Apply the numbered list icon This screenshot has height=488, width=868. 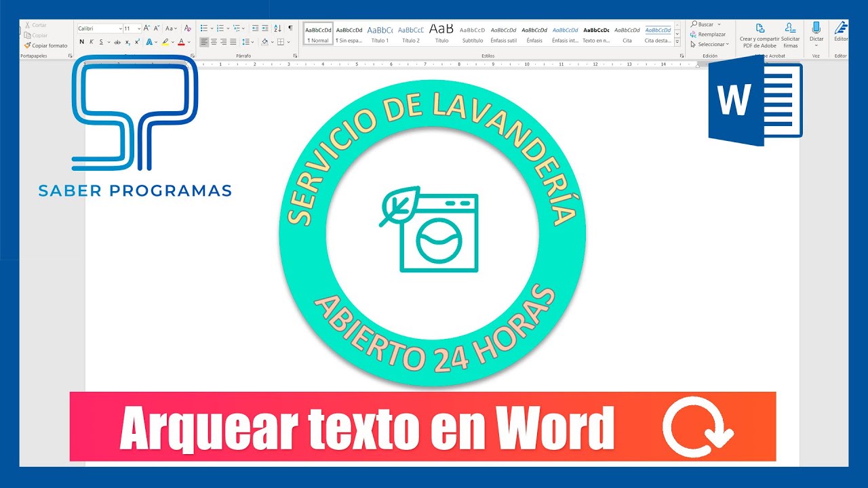coord(220,28)
